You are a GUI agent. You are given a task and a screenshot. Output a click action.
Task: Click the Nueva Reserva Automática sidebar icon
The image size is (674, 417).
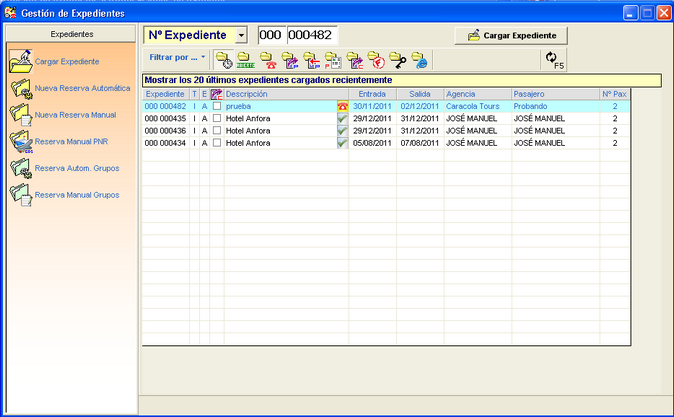(21, 88)
